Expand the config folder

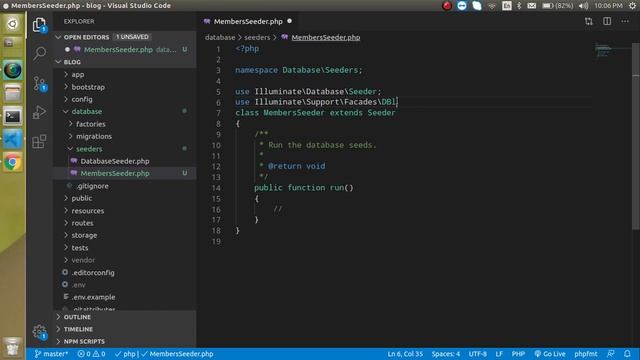pos(82,99)
